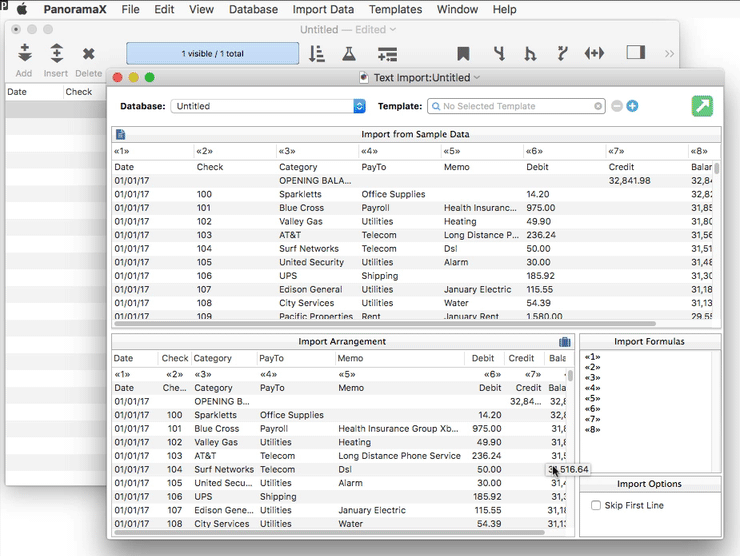Screen dimensions: 740x556
Task: Toggle the sidebar panel icon
Action: pyautogui.click(x=636, y=52)
